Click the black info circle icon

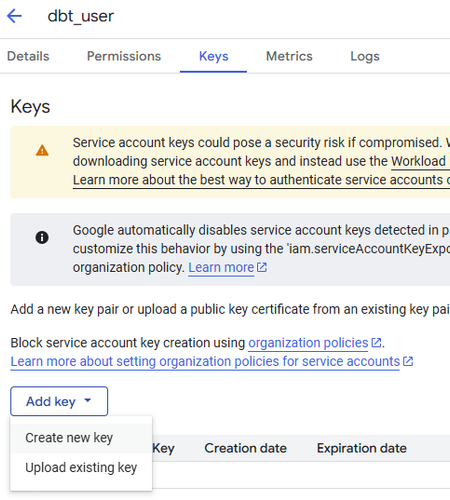point(42,238)
